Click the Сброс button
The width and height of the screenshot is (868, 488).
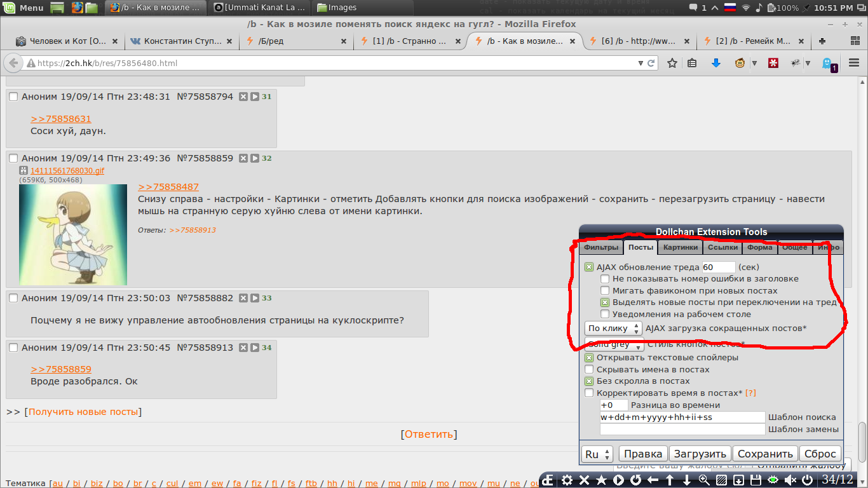[820, 454]
